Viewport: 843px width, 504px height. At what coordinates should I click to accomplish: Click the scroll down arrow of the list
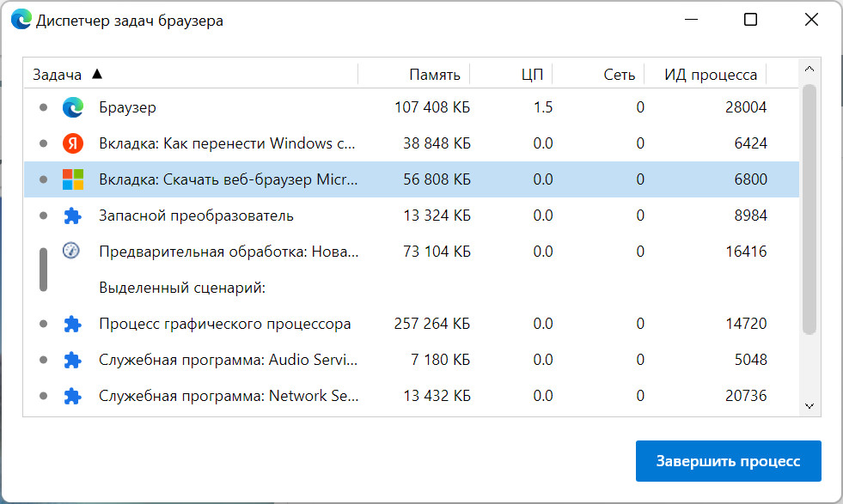pos(809,405)
